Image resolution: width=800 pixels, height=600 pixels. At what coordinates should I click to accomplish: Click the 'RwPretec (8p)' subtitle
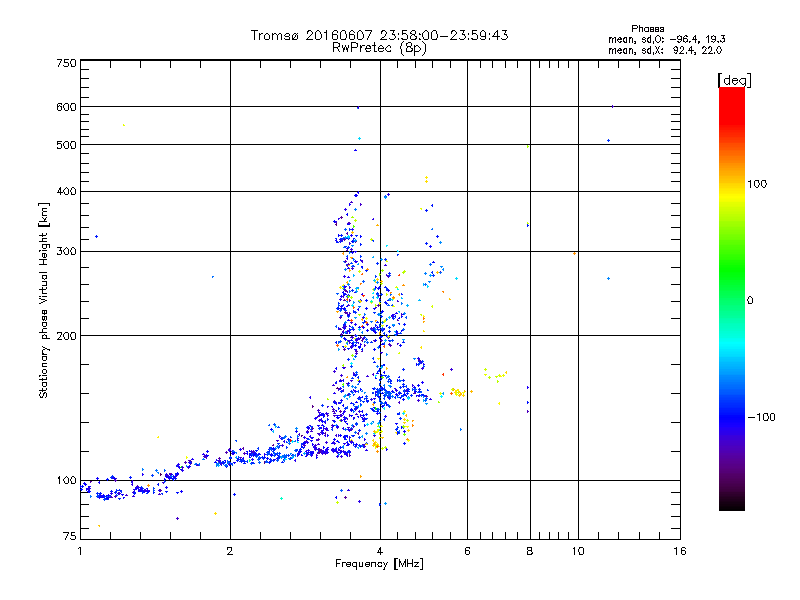coord(379,48)
